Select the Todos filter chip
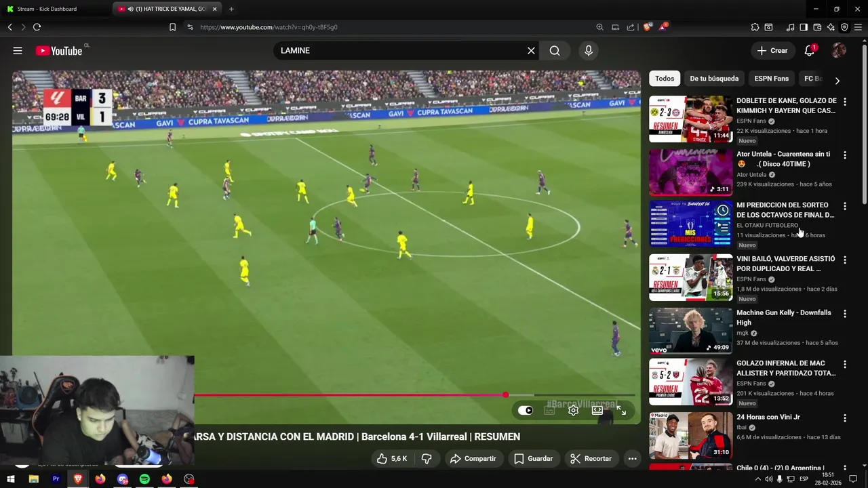868x488 pixels. coord(665,79)
